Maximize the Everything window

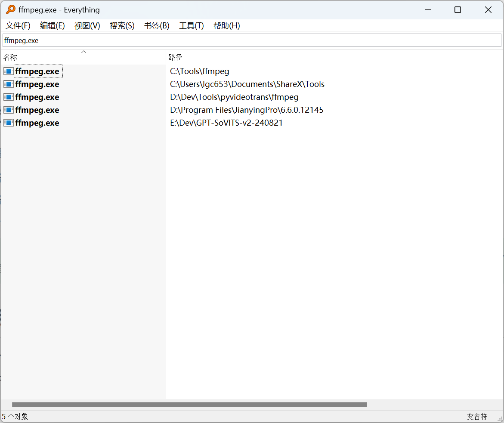tap(458, 9)
